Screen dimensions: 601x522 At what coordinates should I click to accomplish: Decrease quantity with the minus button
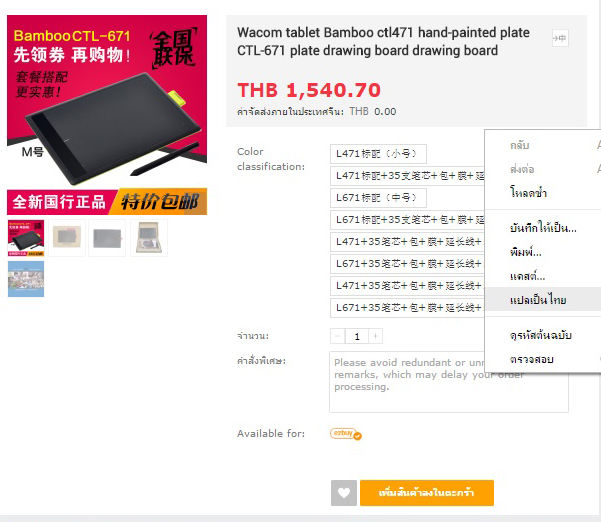(x=337, y=336)
